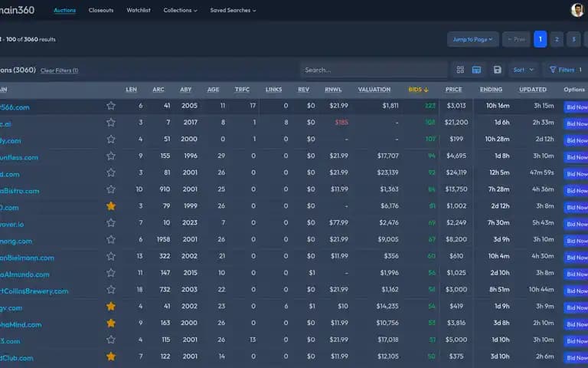Viewport: 588px width, 368px height.
Task: Go to results page 2
Action: (557, 39)
